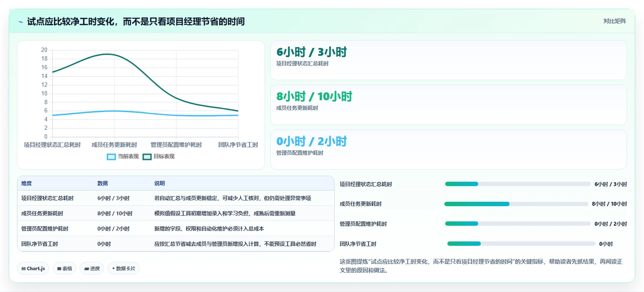Click the icon in the 表格 chip
The height and width of the screenshot is (292, 644).
(x=59, y=269)
